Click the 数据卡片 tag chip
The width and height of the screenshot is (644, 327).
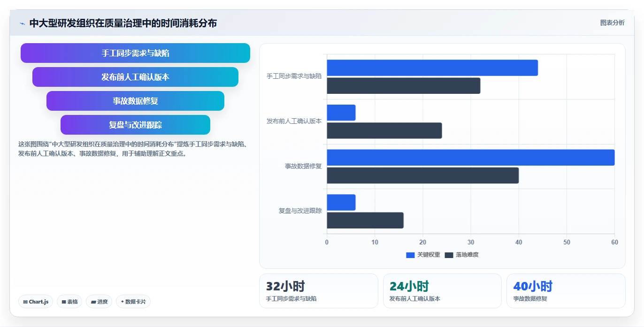coord(133,302)
